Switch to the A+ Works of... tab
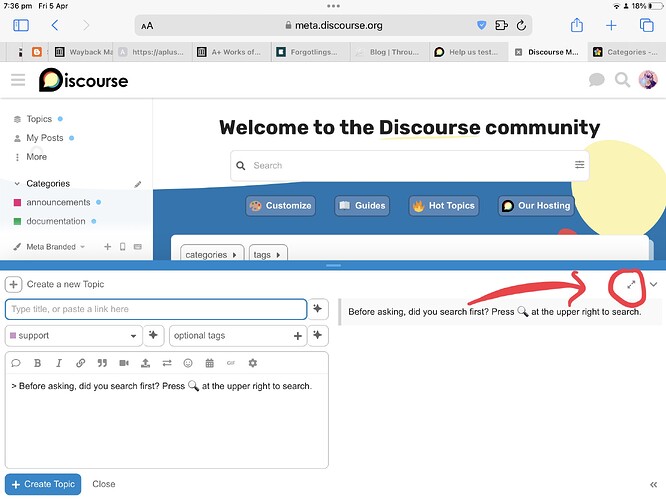 [x=231, y=52]
